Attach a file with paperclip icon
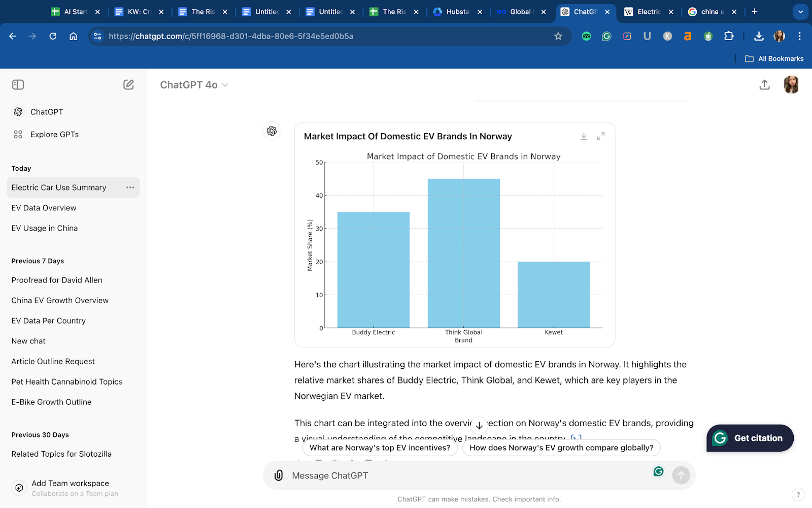The height and width of the screenshot is (508, 812). point(279,475)
